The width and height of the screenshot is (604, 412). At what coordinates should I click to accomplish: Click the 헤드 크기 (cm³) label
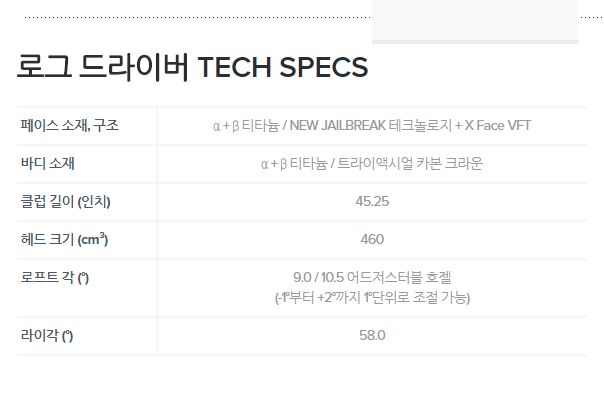point(64,240)
